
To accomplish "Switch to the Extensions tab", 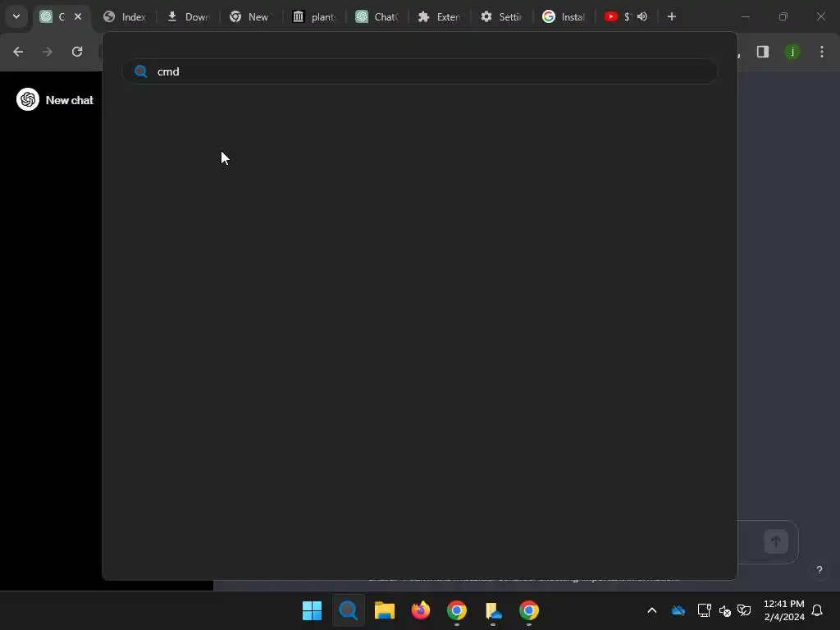I will tap(440, 17).
